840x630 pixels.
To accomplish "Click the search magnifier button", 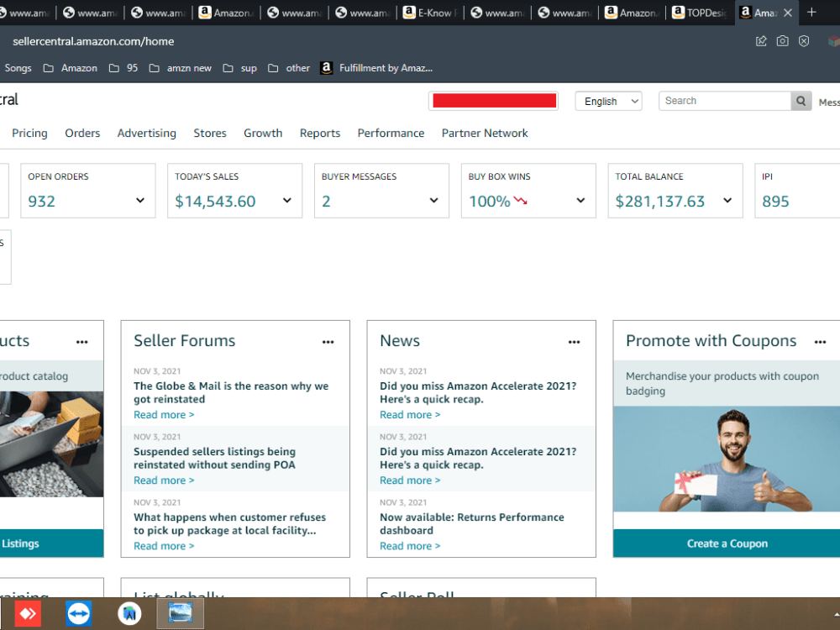I will pyautogui.click(x=801, y=101).
